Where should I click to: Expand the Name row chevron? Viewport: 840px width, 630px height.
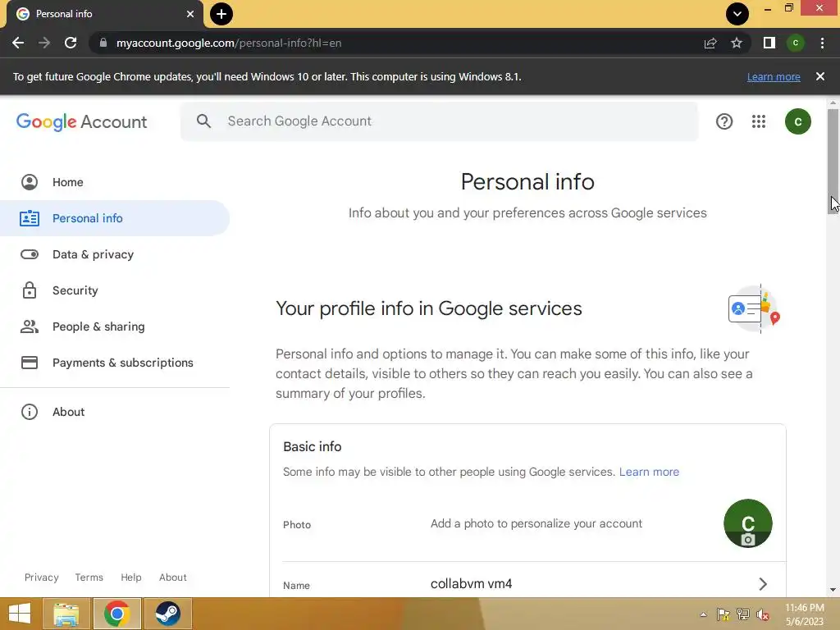tap(763, 584)
